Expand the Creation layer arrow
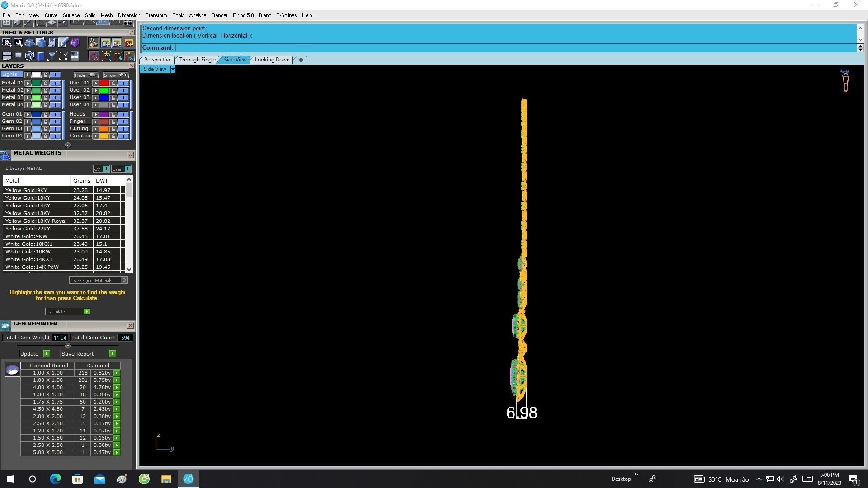 95,136
